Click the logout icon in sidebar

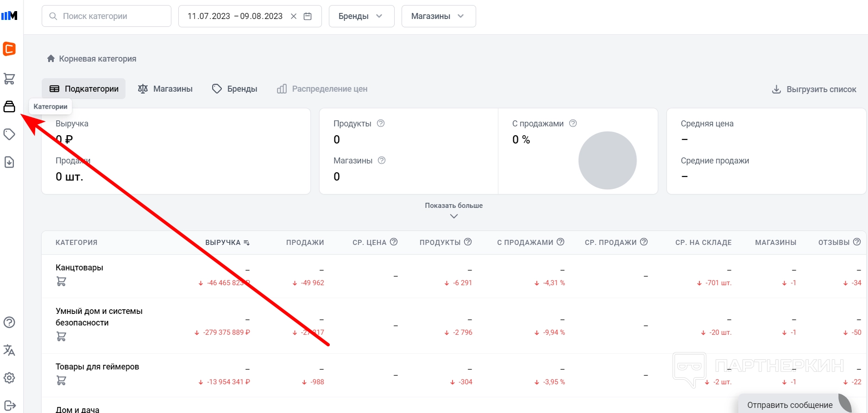tap(9, 406)
